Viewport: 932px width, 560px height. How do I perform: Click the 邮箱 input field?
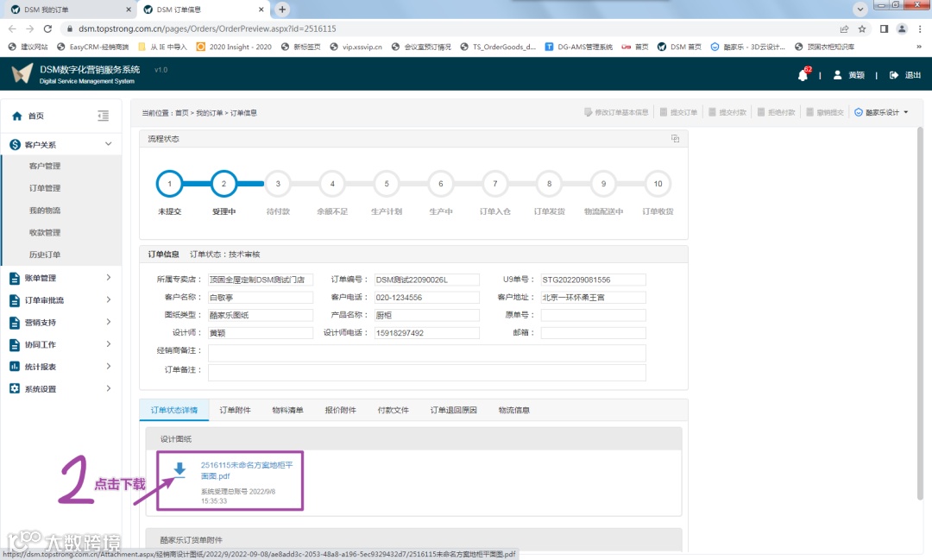point(593,333)
